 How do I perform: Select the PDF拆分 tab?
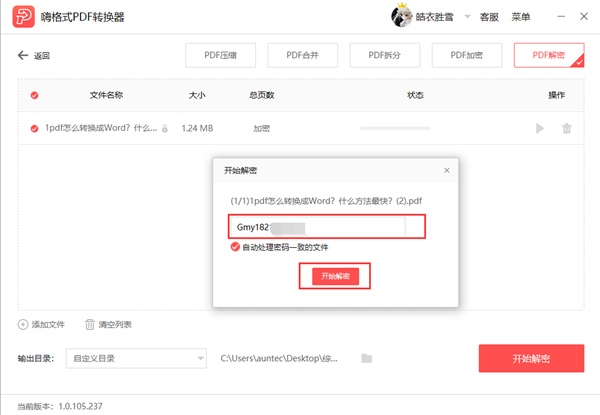383,55
